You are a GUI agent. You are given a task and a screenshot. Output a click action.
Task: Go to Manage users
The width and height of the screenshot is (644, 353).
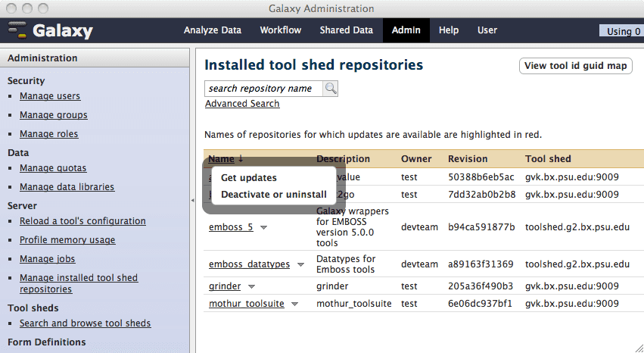tap(50, 96)
